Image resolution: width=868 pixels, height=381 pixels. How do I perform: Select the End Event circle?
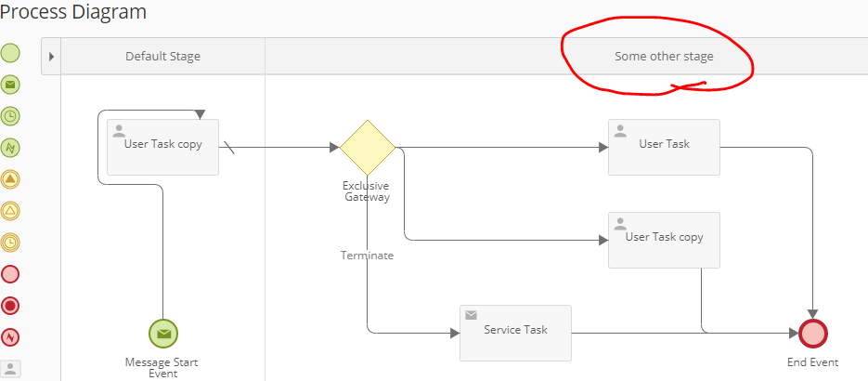[x=812, y=333]
